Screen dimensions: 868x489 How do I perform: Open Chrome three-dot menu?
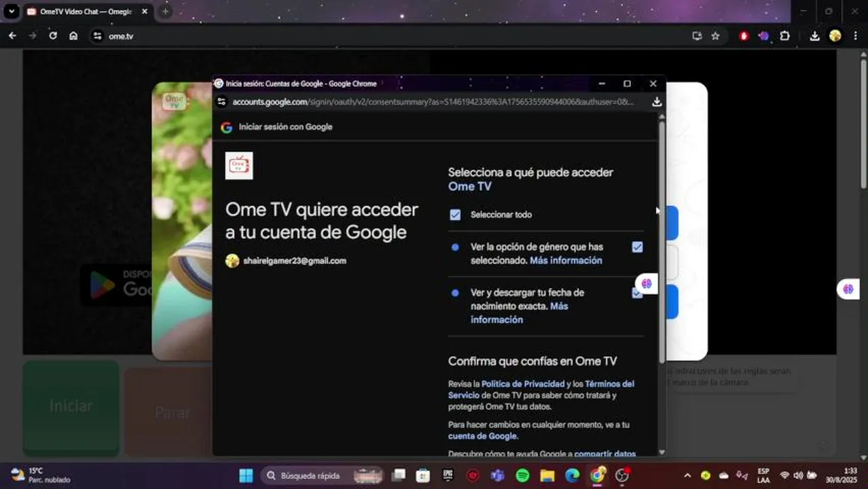point(856,36)
